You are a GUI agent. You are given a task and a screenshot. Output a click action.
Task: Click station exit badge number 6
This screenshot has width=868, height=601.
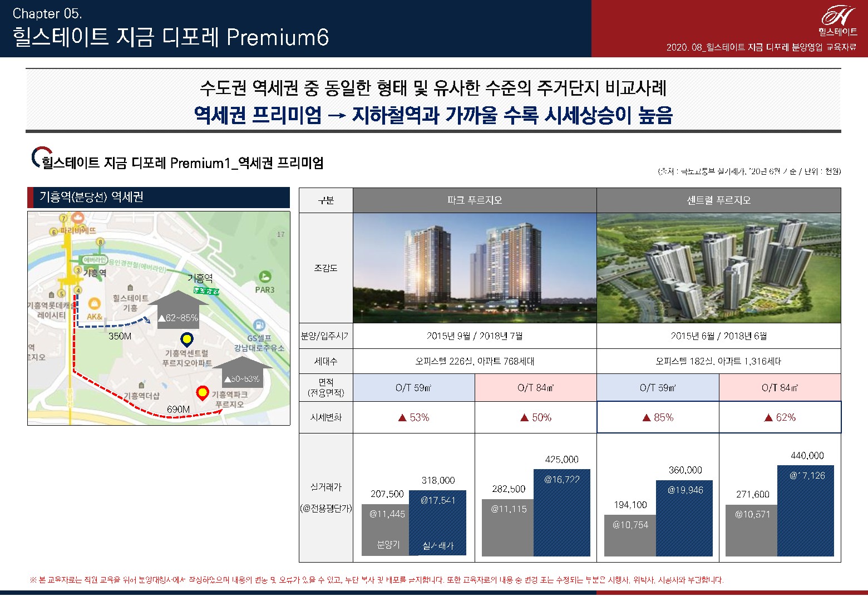pos(54,231)
